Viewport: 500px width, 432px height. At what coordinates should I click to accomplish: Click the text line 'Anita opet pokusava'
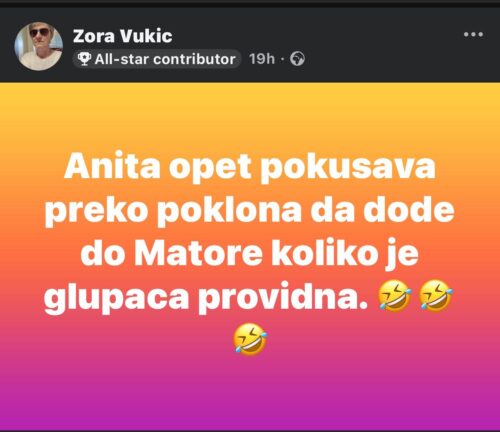(x=250, y=168)
